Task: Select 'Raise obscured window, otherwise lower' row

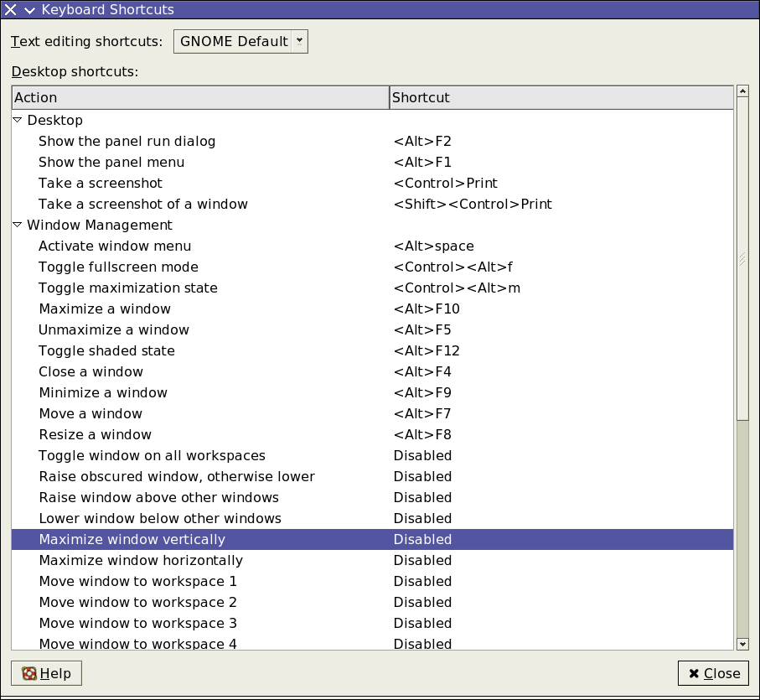Action: tap(372, 476)
